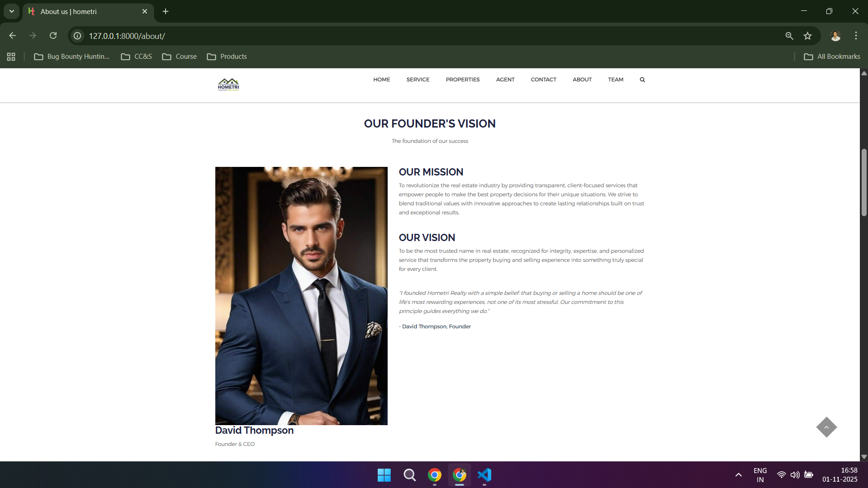Reload the page with the refresh icon
The width and height of the screenshot is (868, 488).
tap(53, 36)
